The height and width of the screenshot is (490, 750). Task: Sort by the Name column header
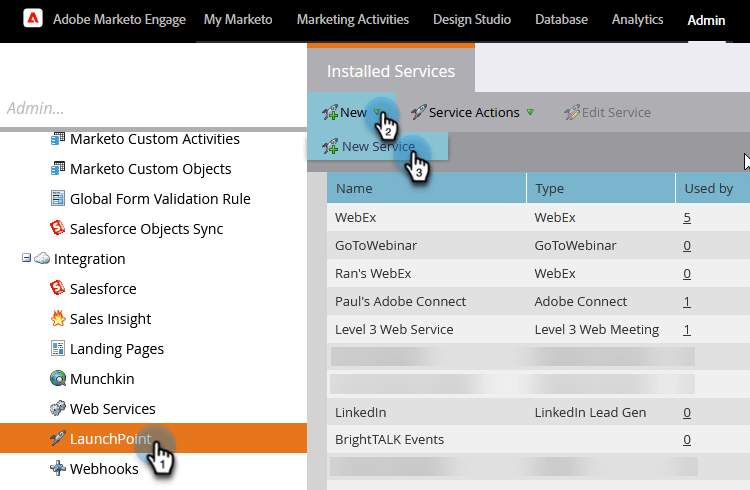(354, 188)
